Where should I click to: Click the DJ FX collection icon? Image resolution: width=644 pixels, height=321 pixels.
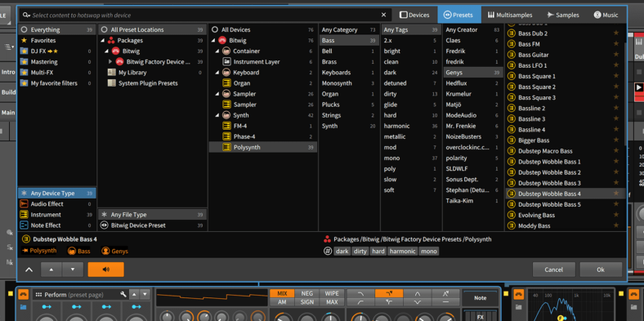click(x=24, y=51)
